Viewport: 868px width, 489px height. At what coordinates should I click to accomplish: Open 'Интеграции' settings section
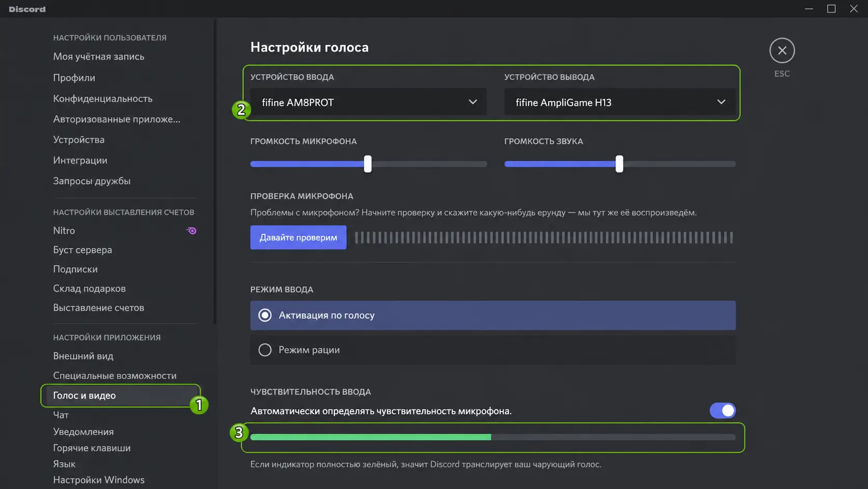[x=80, y=161]
